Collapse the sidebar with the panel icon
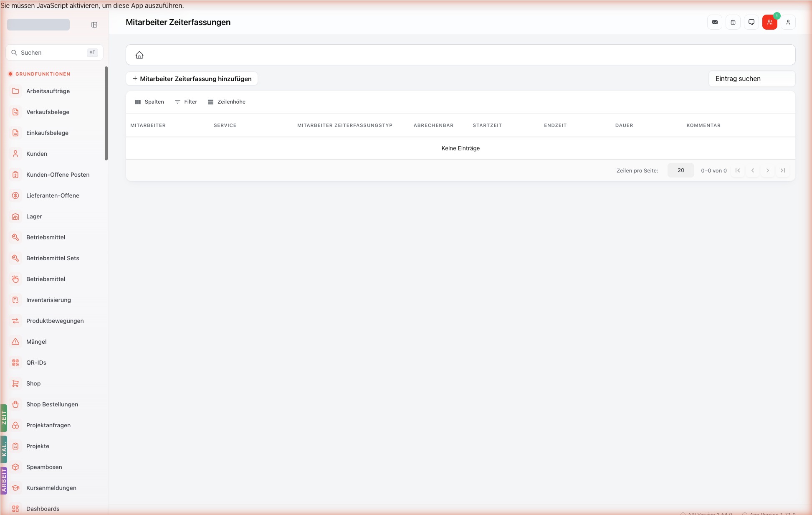Screen dimensions: 812x515 [94, 25]
